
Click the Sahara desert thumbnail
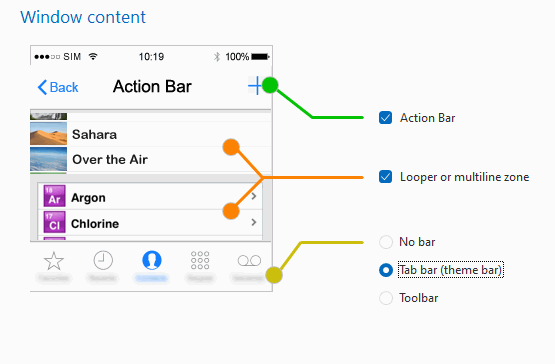click(48, 134)
